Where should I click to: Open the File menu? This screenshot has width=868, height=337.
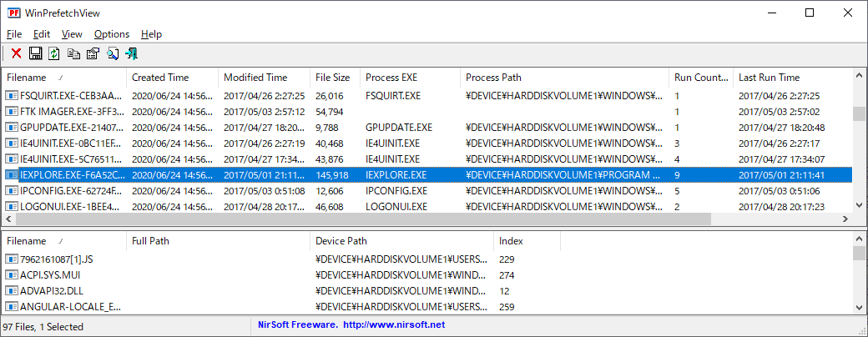14,34
